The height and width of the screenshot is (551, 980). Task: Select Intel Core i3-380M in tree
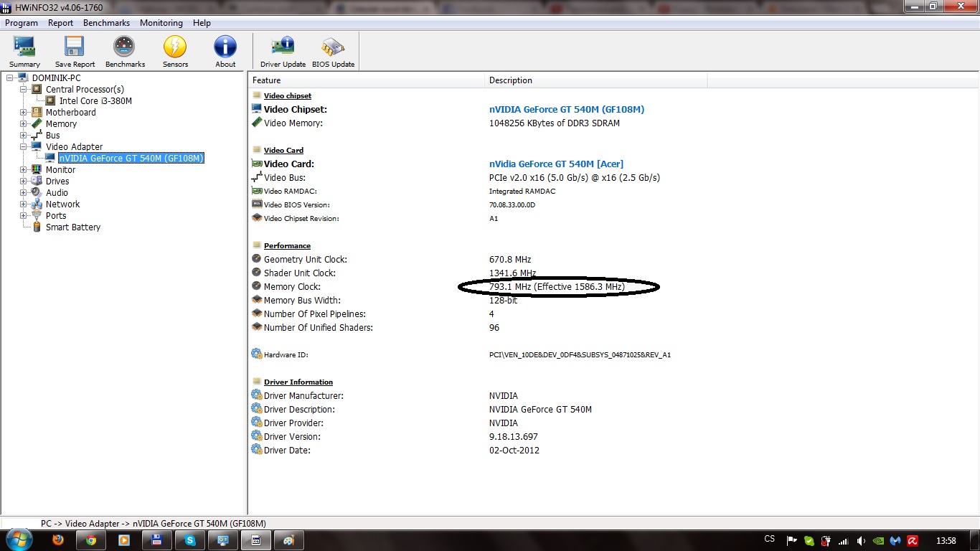tap(95, 100)
